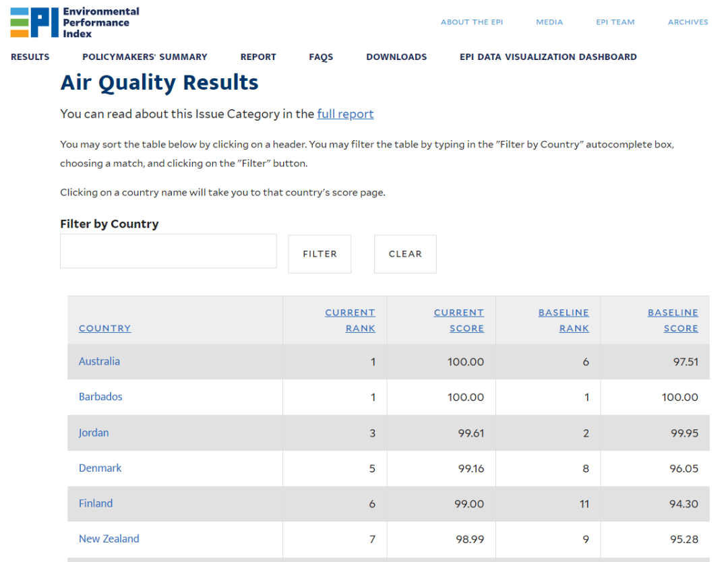Follow the full report hyperlink

345,114
